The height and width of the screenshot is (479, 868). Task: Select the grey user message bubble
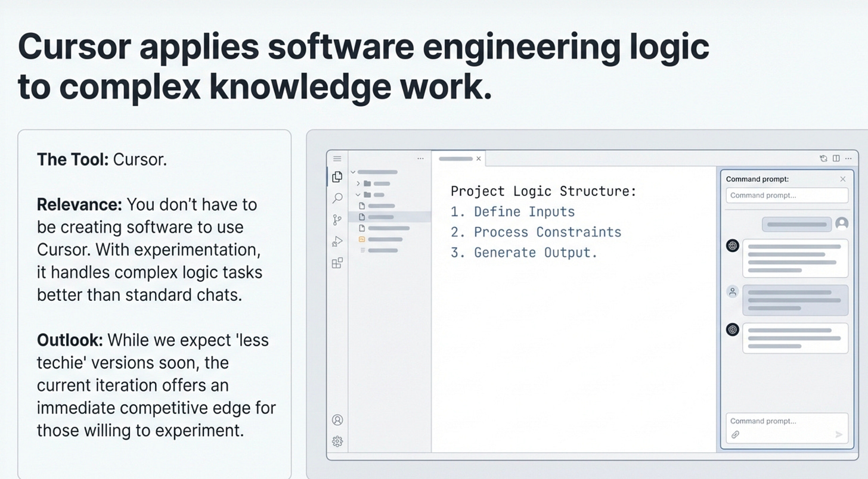tap(795, 300)
